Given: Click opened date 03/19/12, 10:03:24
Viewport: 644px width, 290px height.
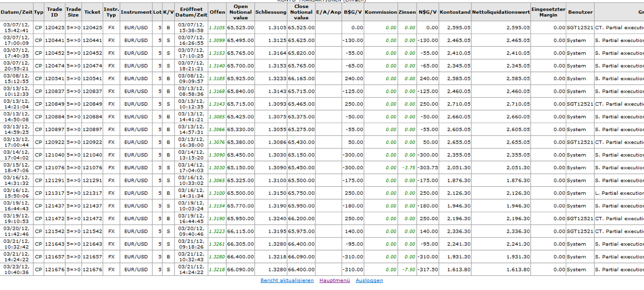Looking at the screenshot, I should pos(191,205).
